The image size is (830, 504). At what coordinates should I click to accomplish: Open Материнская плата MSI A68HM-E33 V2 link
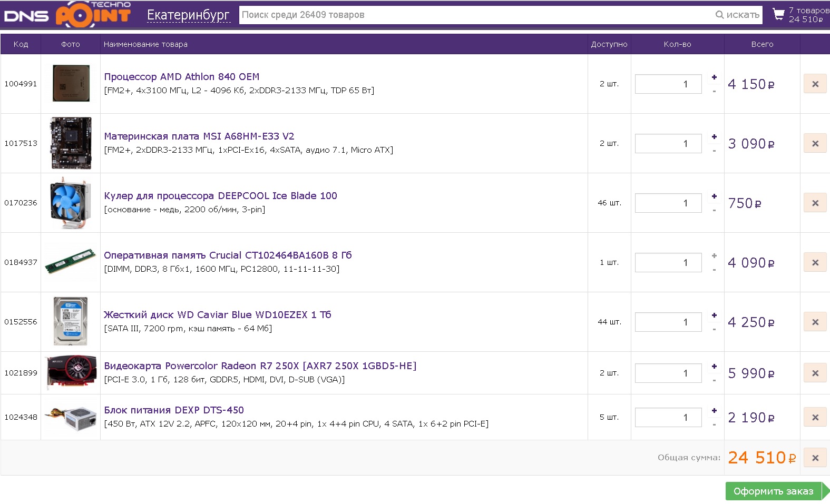199,136
